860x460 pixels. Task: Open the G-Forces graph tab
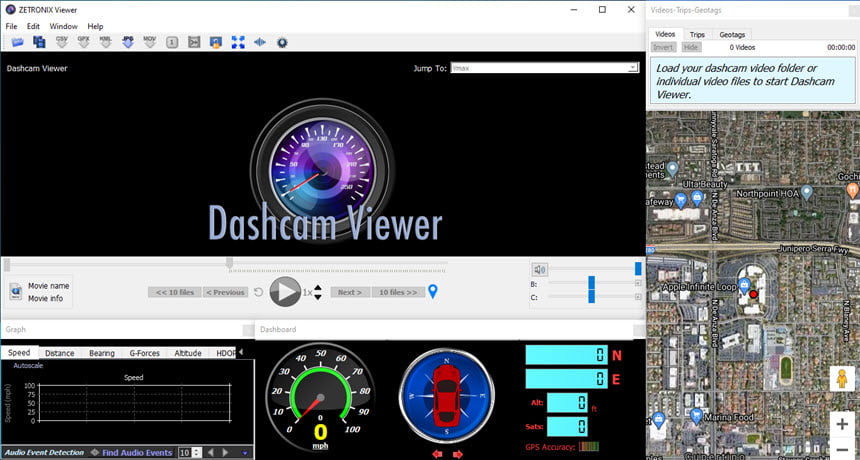pos(145,353)
